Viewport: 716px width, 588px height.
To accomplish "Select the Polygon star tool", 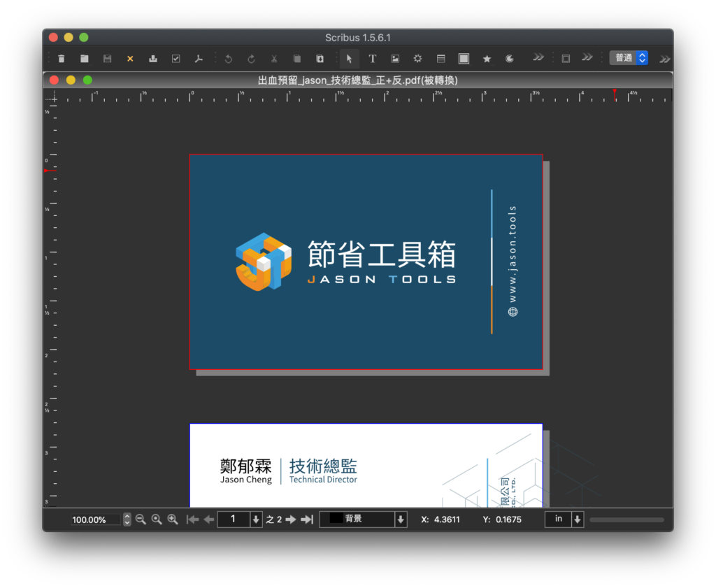I will [x=487, y=59].
